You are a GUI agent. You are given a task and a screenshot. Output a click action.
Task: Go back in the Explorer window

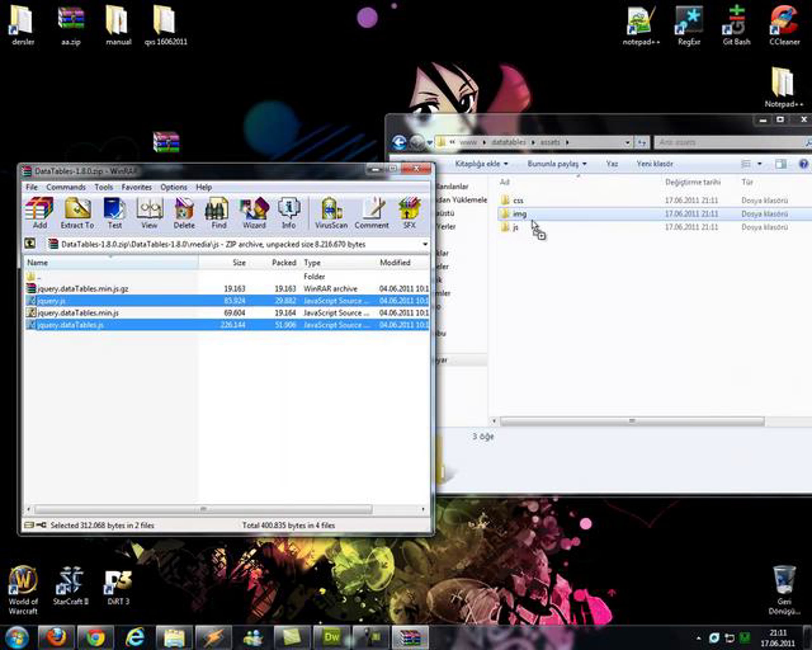[400, 143]
